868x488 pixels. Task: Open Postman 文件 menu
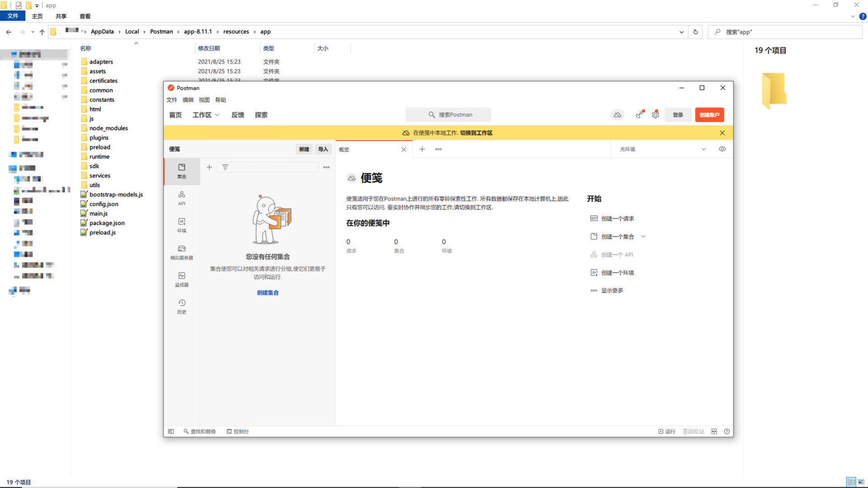pos(172,100)
